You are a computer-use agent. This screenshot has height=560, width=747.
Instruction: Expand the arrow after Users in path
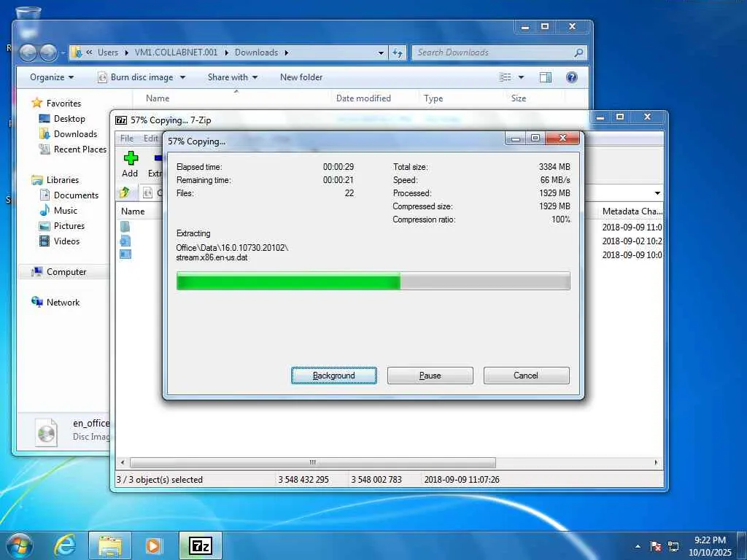click(x=126, y=52)
